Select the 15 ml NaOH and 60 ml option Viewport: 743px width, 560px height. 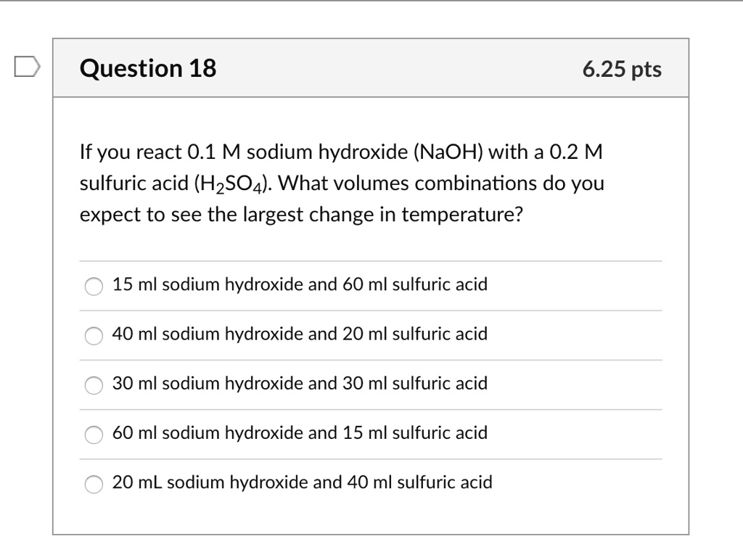click(x=94, y=287)
